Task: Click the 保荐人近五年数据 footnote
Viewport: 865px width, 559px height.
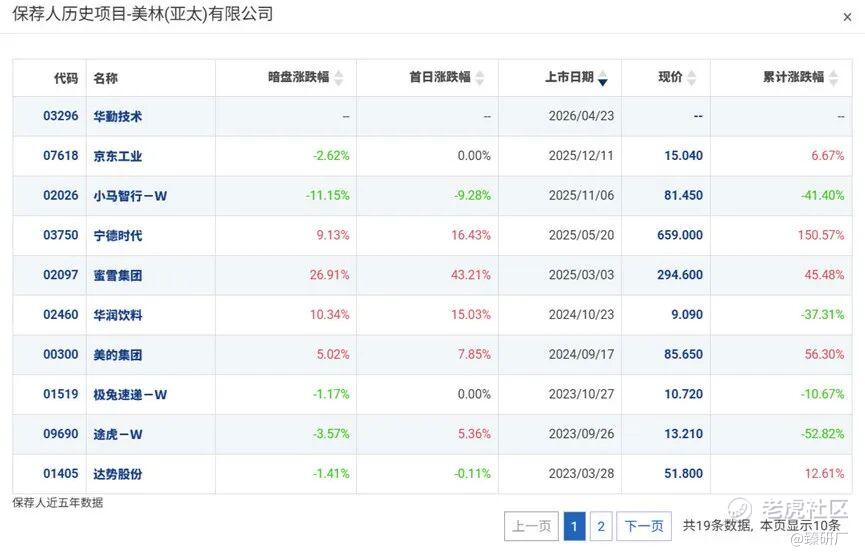Action: coord(58,503)
